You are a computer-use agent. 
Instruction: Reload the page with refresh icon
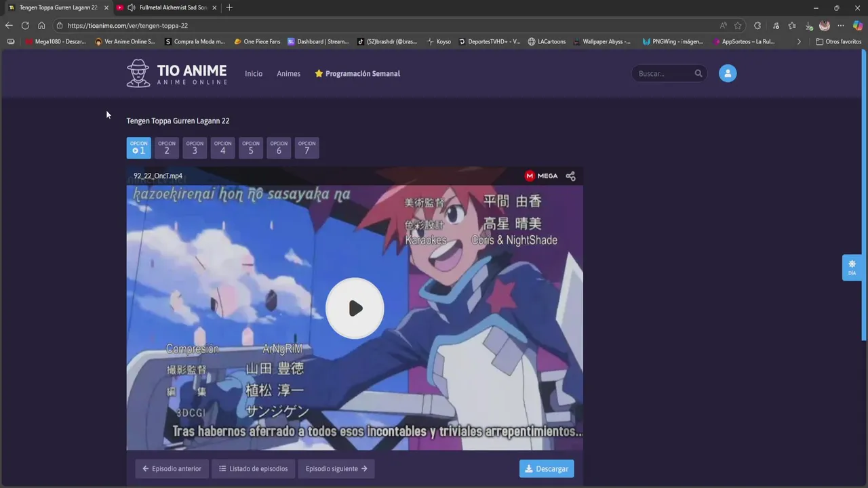(25, 26)
